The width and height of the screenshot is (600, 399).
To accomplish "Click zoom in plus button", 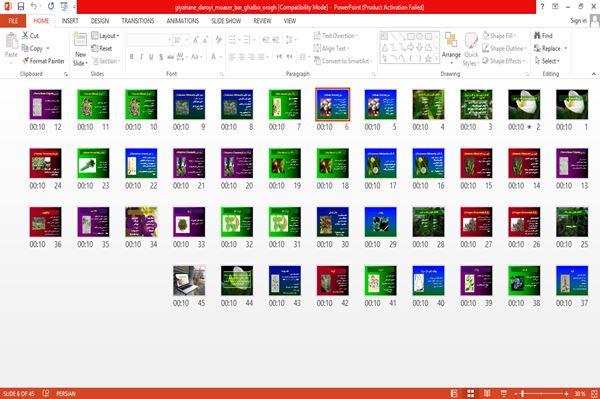I will click(x=566, y=394).
